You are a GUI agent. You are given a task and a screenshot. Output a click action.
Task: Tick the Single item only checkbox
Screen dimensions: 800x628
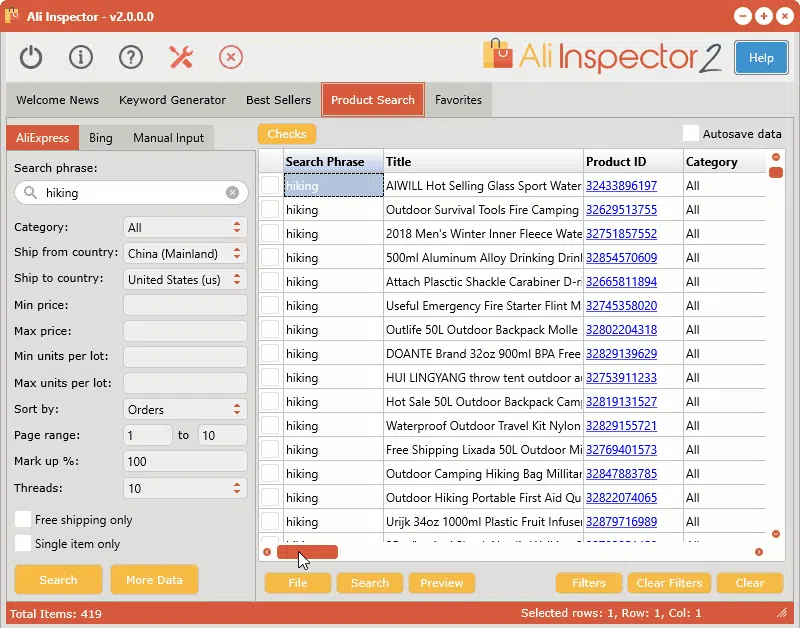22,543
